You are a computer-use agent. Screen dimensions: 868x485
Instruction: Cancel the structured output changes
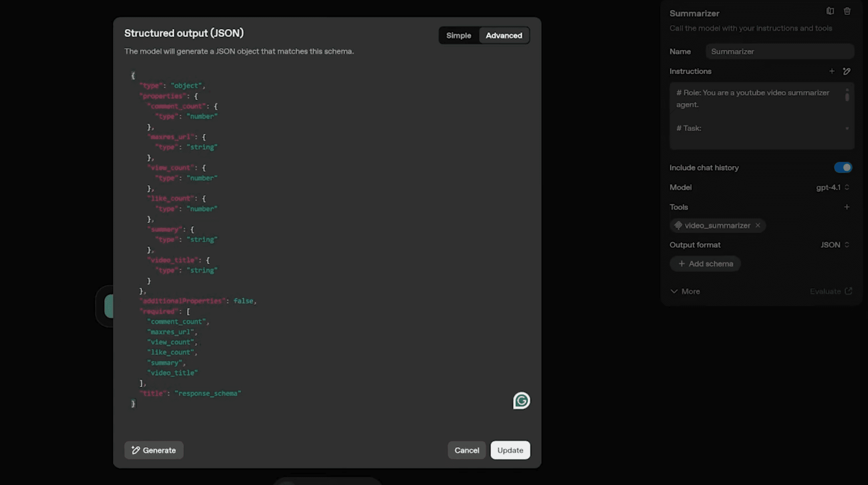pos(466,450)
